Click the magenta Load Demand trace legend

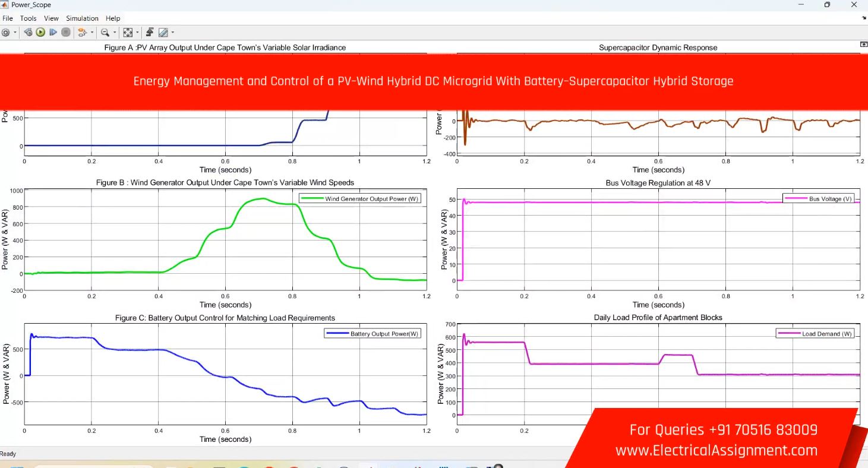tap(815, 334)
